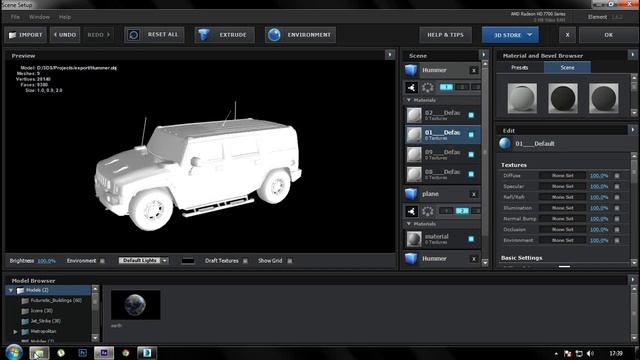Select the earth model thumbnail
640x360 pixels.
click(136, 305)
